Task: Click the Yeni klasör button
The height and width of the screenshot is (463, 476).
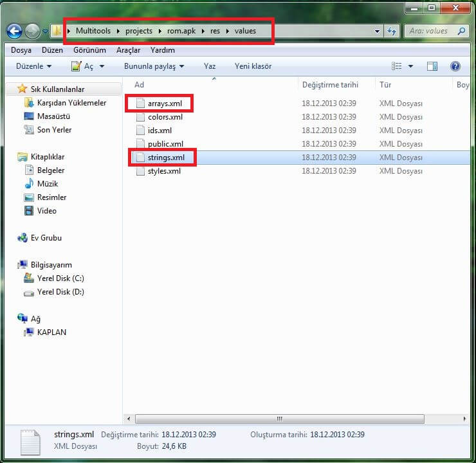Action: [253, 66]
